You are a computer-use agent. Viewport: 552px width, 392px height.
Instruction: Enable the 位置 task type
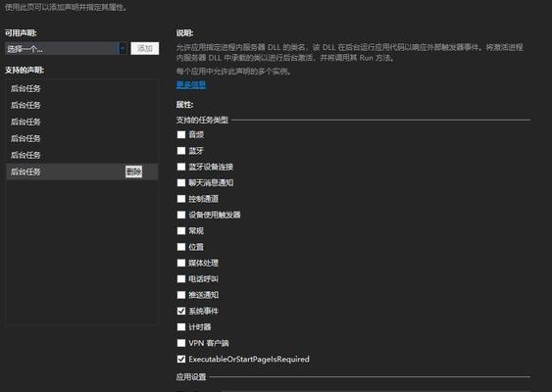pyautogui.click(x=181, y=247)
